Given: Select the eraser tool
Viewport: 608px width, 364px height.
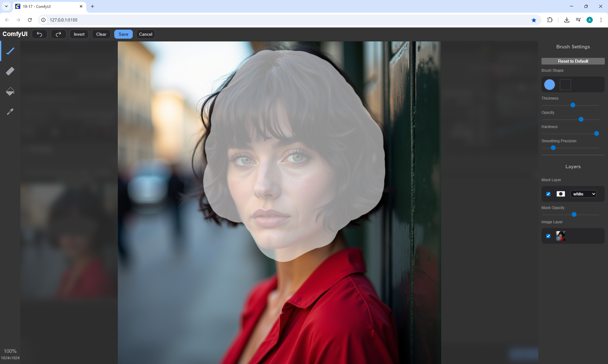Looking at the screenshot, I should [10, 71].
